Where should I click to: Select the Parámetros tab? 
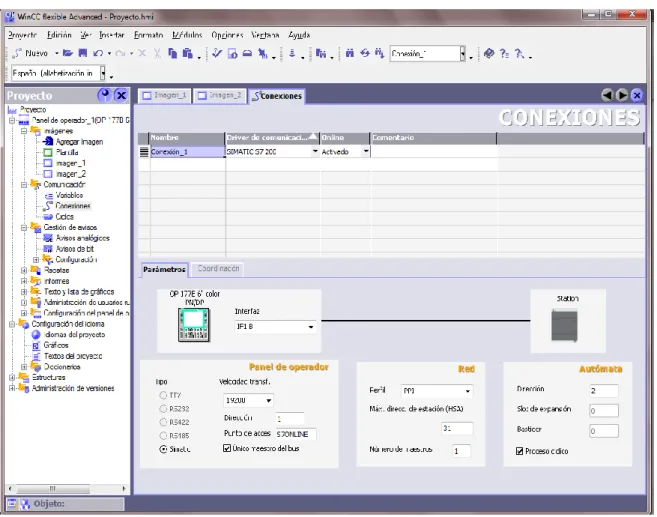click(164, 269)
